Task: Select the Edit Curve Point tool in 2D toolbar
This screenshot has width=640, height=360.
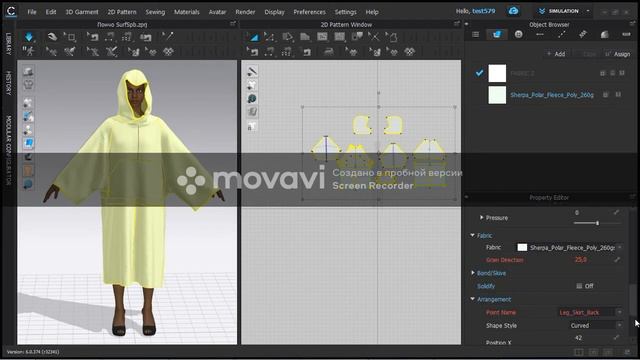Action: (x=270, y=37)
